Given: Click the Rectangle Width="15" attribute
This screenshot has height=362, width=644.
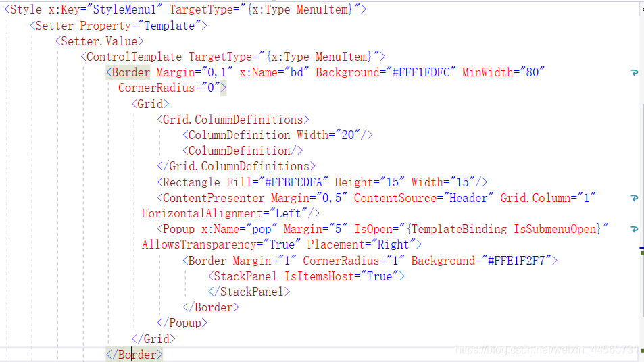Looking at the screenshot, I should pos(443,182).
